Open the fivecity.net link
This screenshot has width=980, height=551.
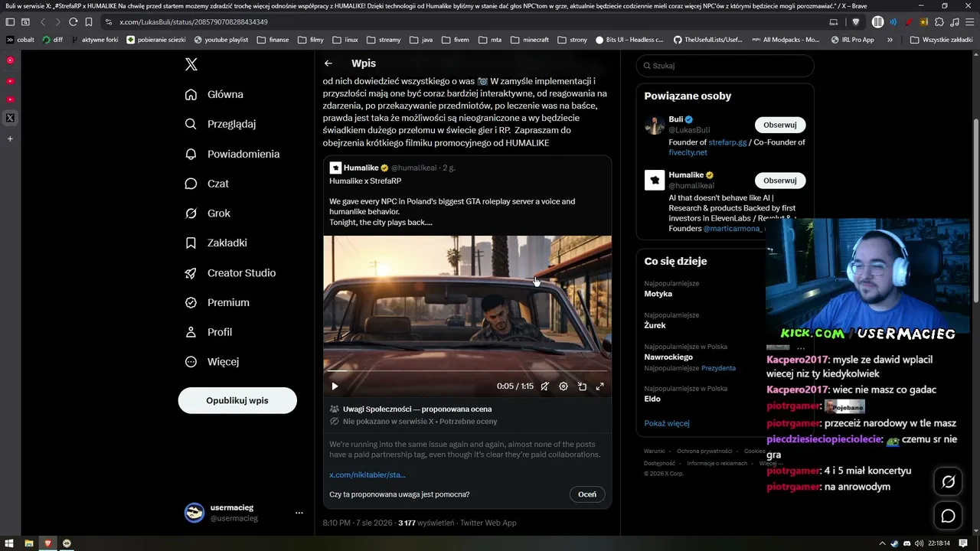tap(688, 152)
